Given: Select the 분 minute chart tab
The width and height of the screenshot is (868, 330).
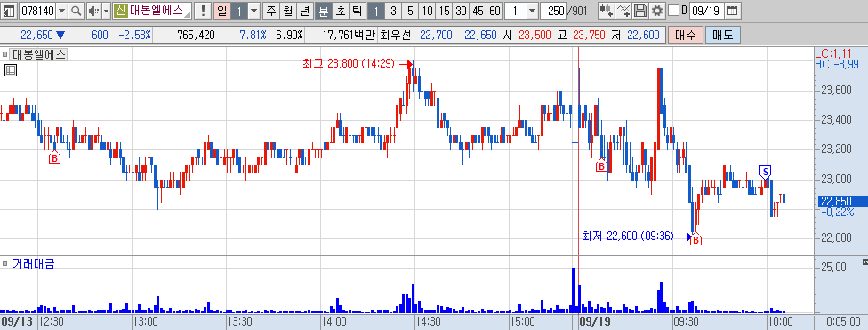Looking at the screenshot, I should [324, 10].
